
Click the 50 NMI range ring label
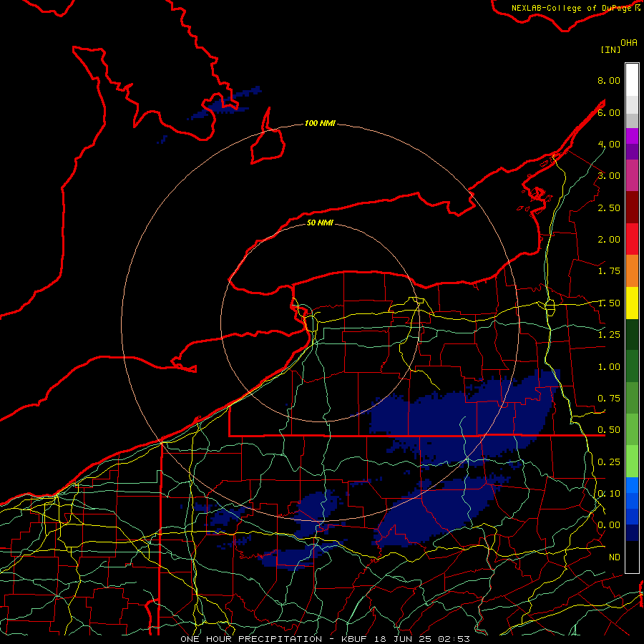[x=320, y=223]
